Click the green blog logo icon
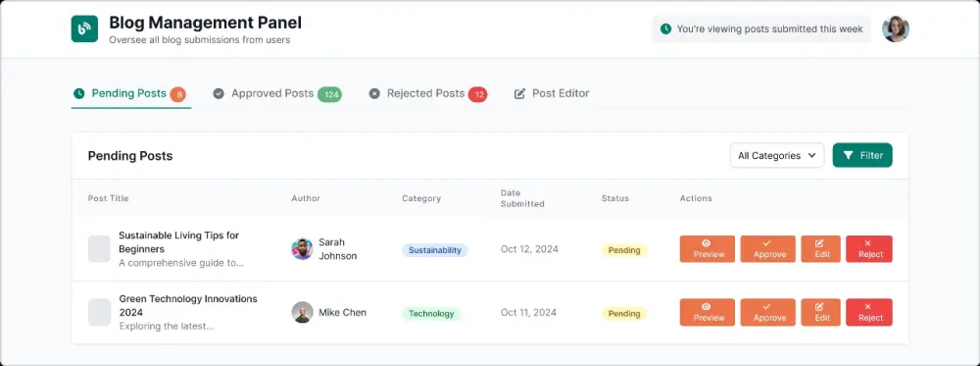 [x=84, y=28]
